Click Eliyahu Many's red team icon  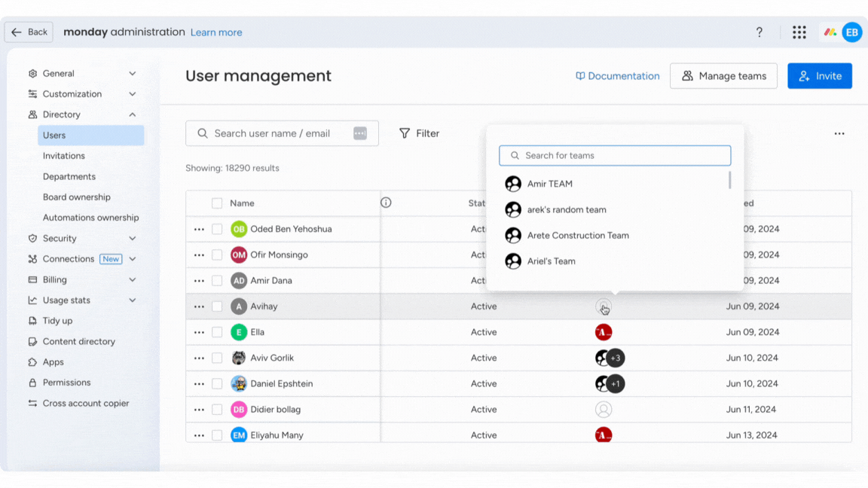(x=604, y=435)
